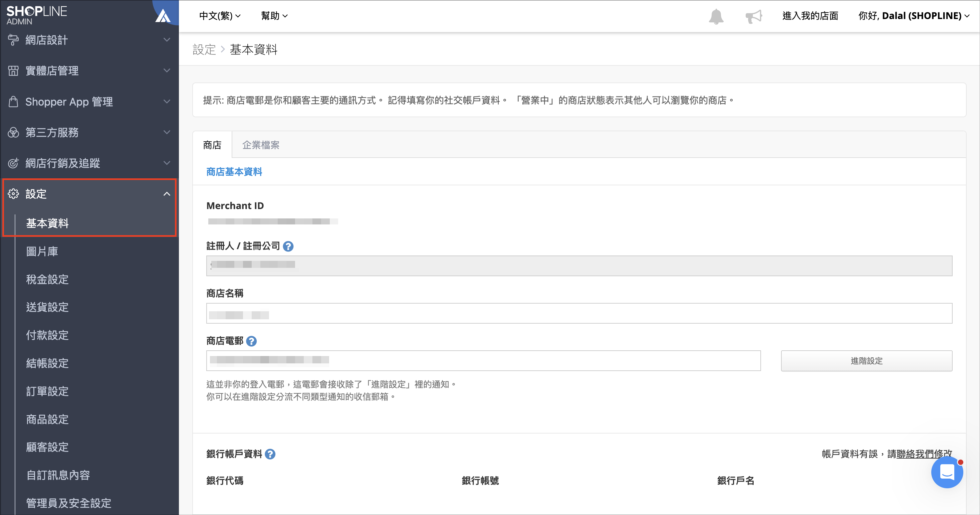Switch to the 企業檔案 tab
The image size is (980, 515).
(x=261, y=145)
